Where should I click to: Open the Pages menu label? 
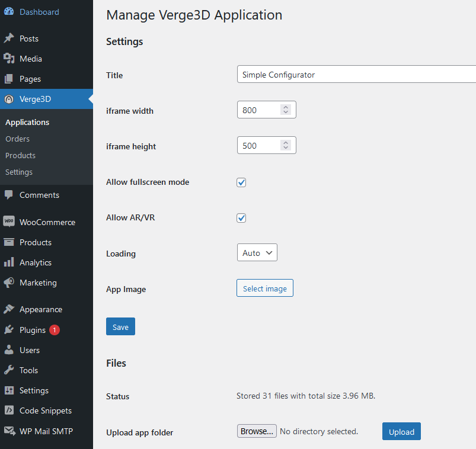point(30,79)
